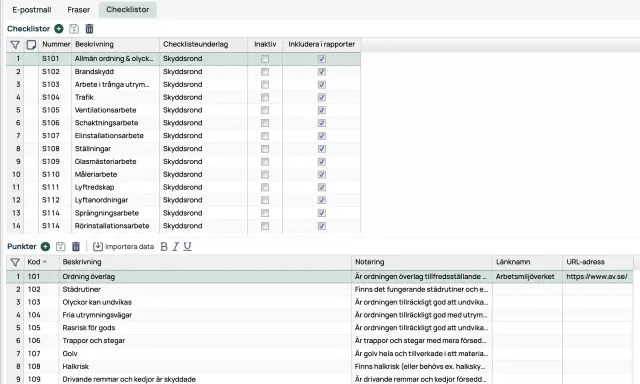The image size is (640, 384).
Task: Toggle bold formatting
Action: coord(164,246)
